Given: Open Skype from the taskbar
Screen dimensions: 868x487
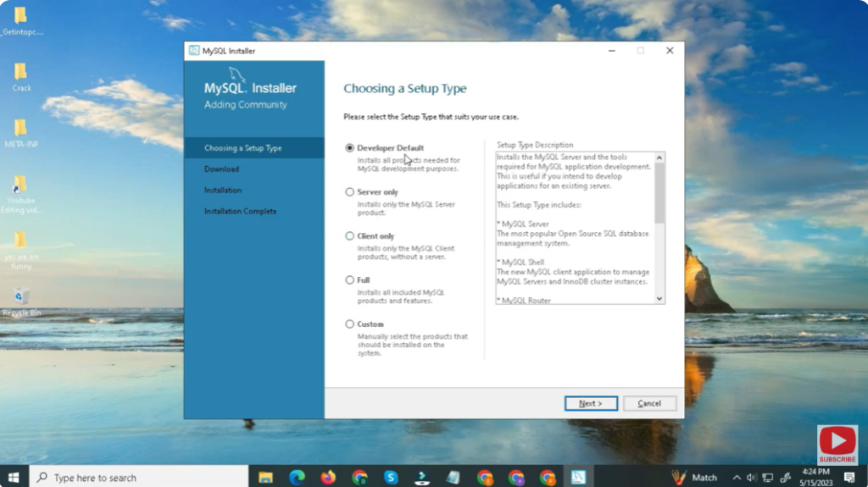Looking at the screenshot, I should pyautogui.click(x=391, y=477).
